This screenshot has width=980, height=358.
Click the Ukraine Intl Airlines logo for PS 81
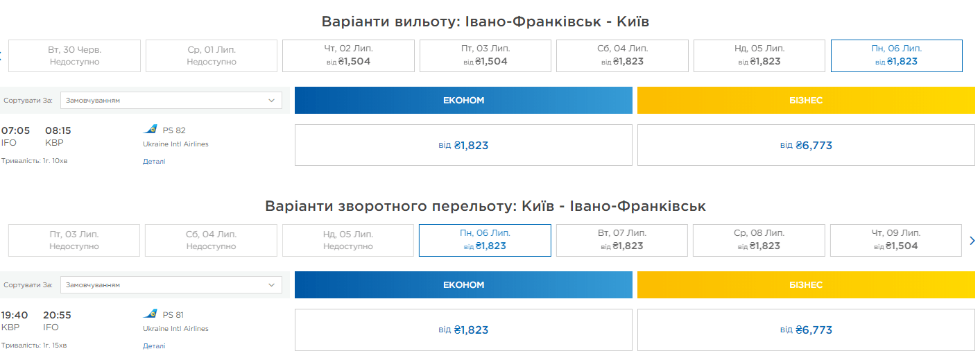click(x=150, y=314)
